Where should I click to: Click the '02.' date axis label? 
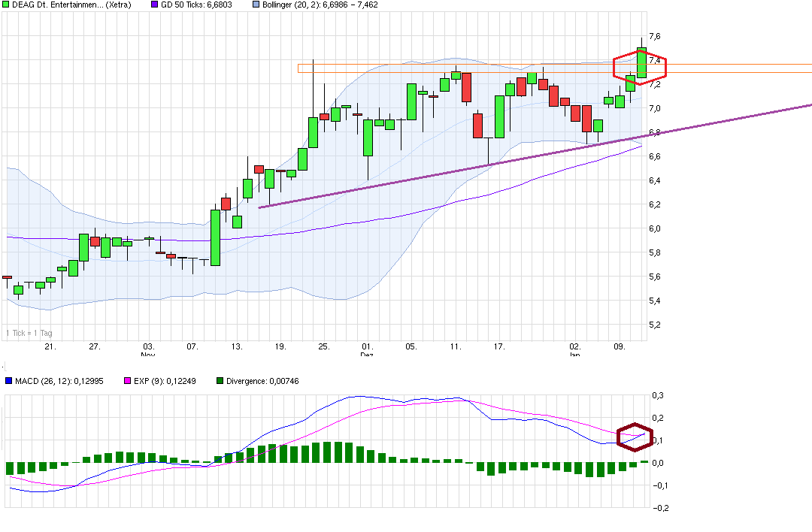coord(575,346)
